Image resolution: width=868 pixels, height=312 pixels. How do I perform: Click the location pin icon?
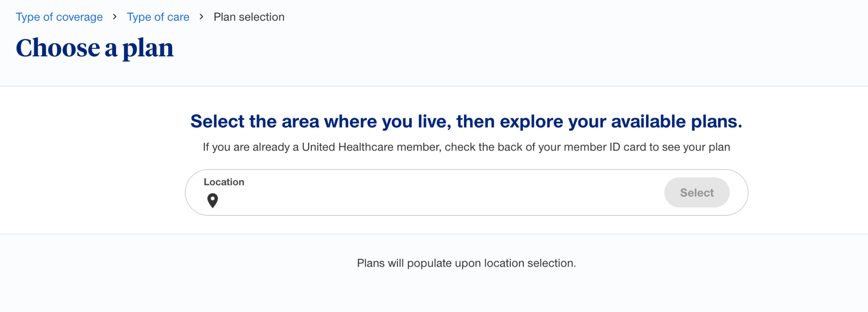tap(212, 201)
